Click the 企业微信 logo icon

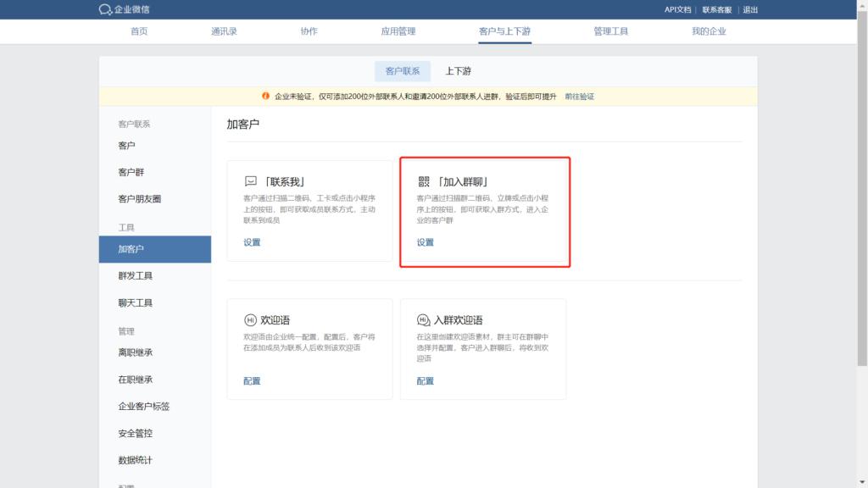[x=105, y=9]
